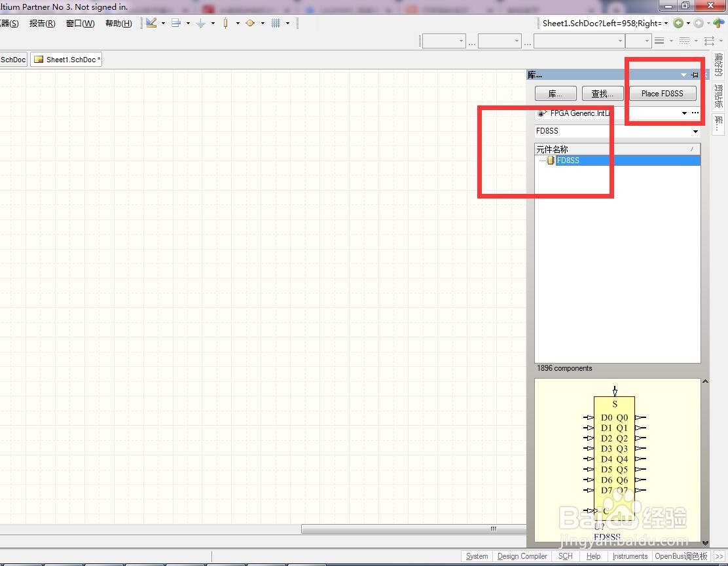Viewport: 728px width, 566px height.
Task: Open the 窗口(W) menu
Action: click(x=81, y=23)
